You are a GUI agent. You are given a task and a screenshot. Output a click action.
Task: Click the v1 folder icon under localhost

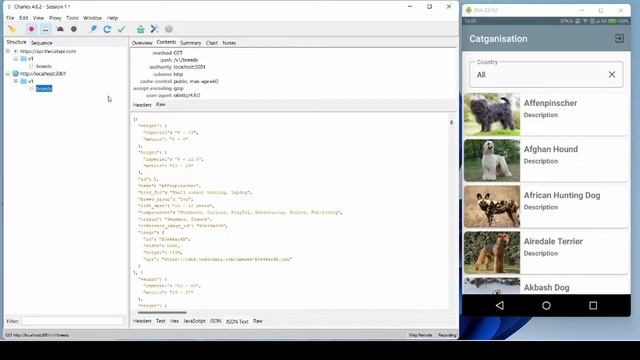tap(23, 81)
